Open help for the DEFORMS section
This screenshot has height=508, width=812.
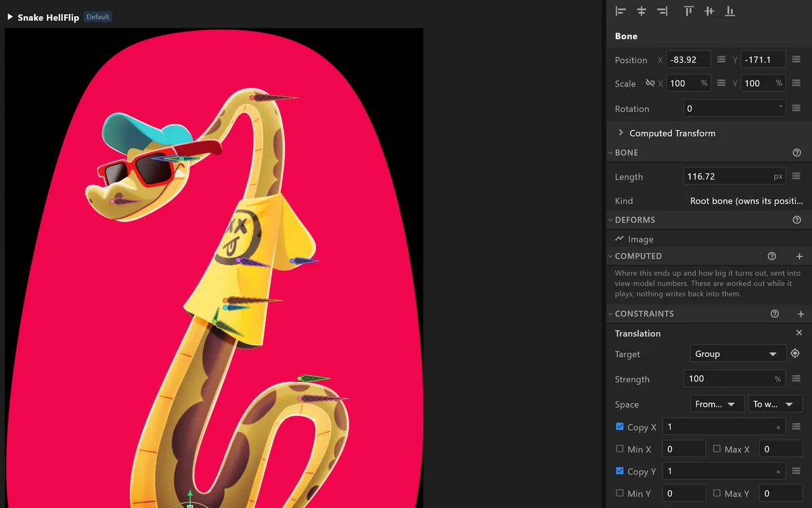point(796,220)
